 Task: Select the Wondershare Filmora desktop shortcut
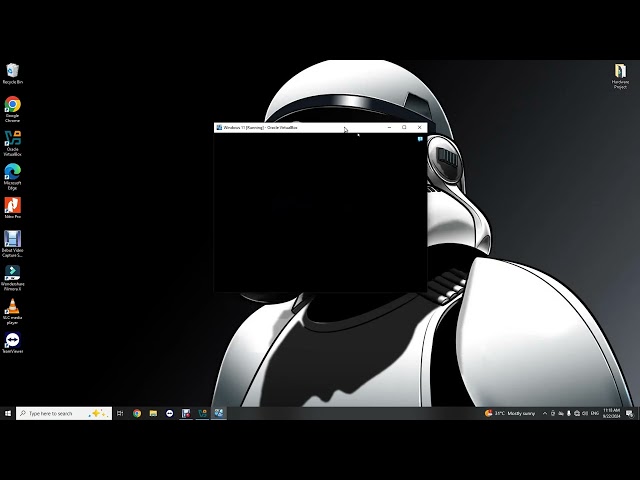12,278
